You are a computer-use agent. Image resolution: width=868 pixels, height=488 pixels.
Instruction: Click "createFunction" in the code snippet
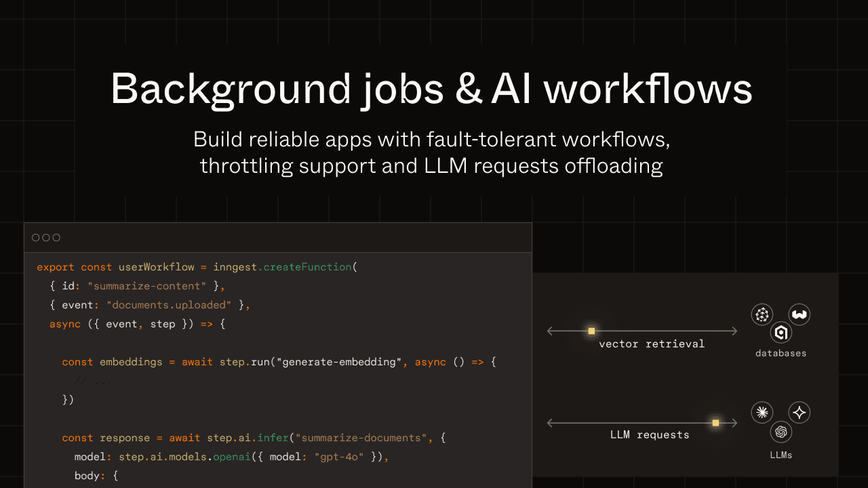point(307,267)
